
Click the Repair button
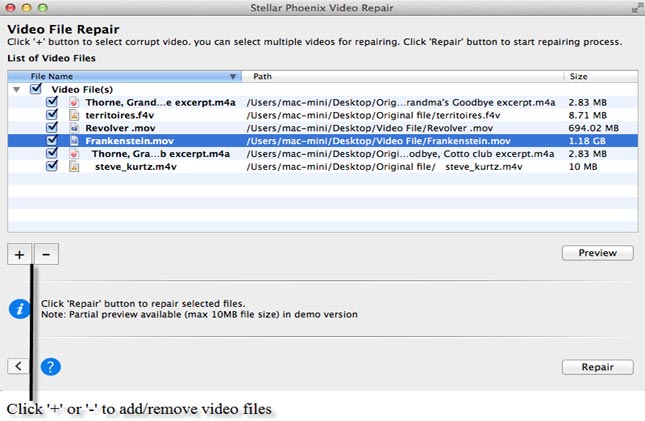pos(597,367)
